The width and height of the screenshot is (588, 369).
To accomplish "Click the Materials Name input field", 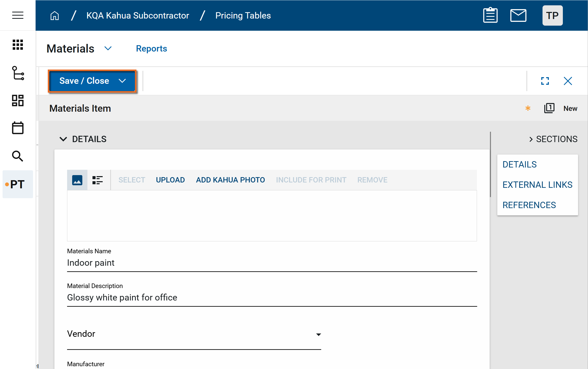I will click(272, 263).
